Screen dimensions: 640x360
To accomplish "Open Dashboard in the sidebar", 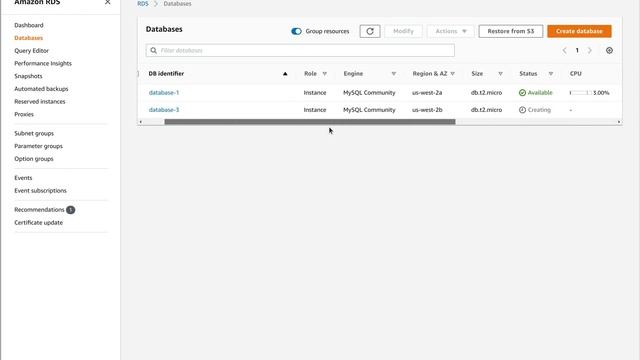I will 29,25.
